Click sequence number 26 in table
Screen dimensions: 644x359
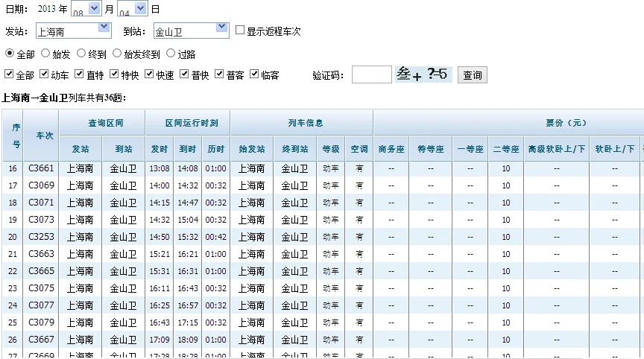pyautogui.click(x=13, y=340)
